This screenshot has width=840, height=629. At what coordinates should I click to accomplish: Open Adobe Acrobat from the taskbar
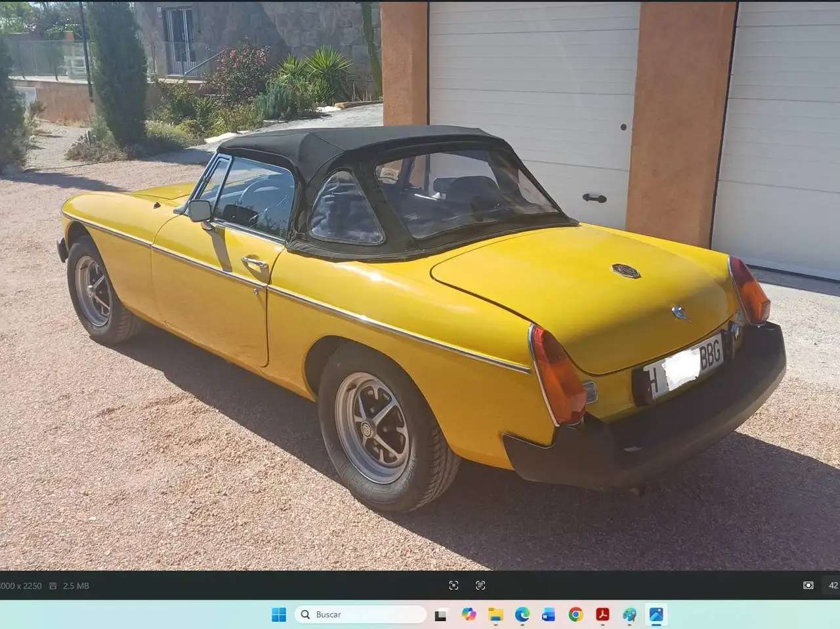pos(602,615)
